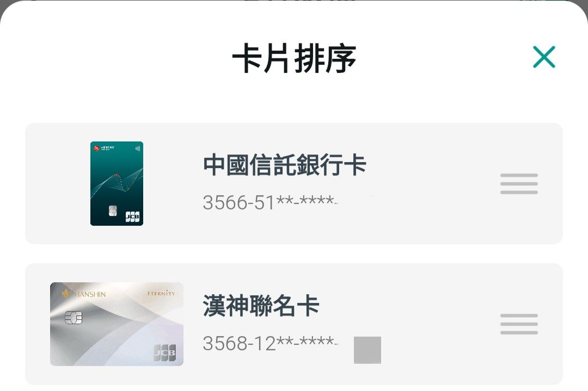Click the ETERNITY text on silver card
The width and height of the screenshot is (588, 391).
pyautogui.click(x=161, y=293)
